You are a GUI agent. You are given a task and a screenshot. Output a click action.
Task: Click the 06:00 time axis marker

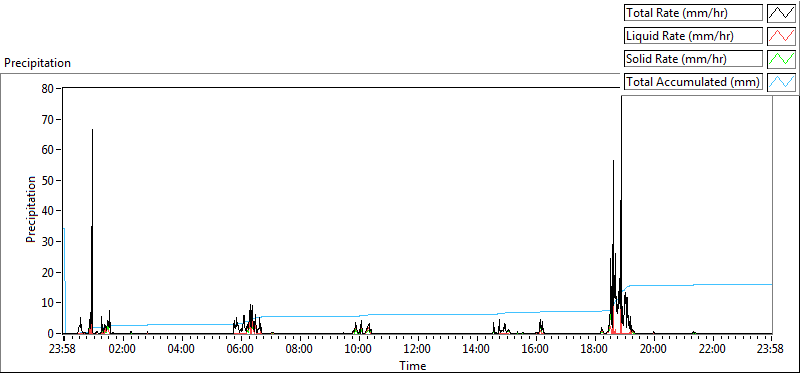pyautogui.click(x=241, y=350)
